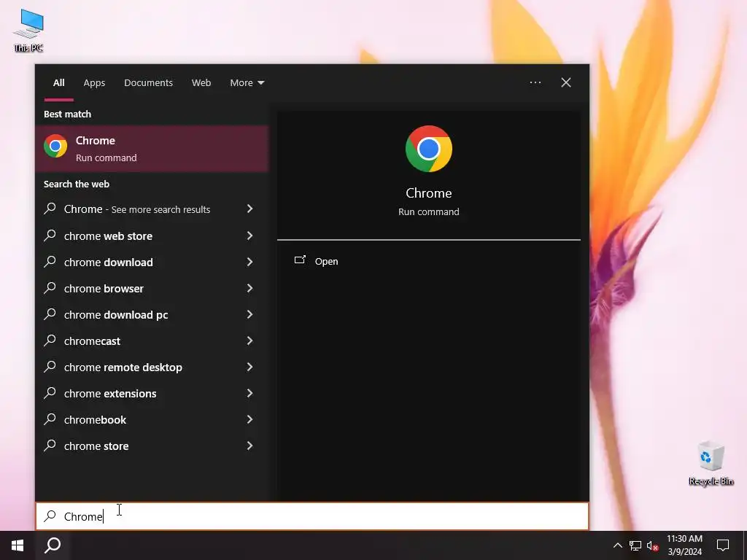Select the This PC desktop icon
The width and height of the screenshot is (747, 560).
point(28,31)
